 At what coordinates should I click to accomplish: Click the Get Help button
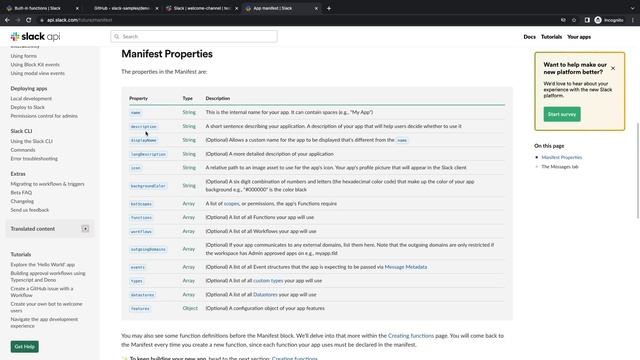coord(24,347)
